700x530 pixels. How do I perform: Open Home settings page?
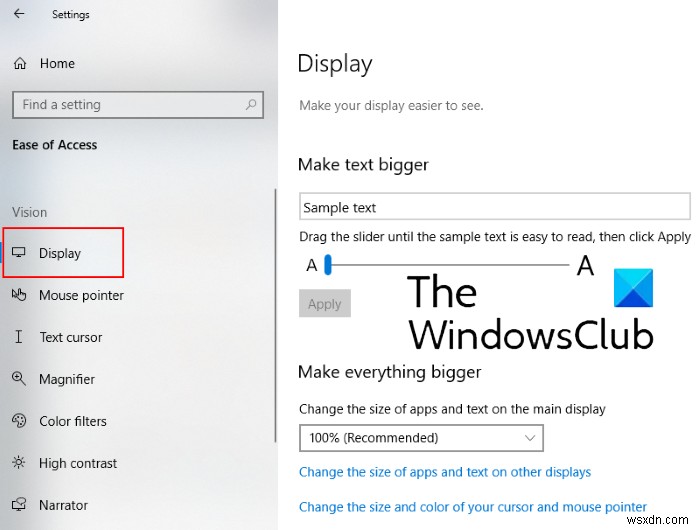57,63
